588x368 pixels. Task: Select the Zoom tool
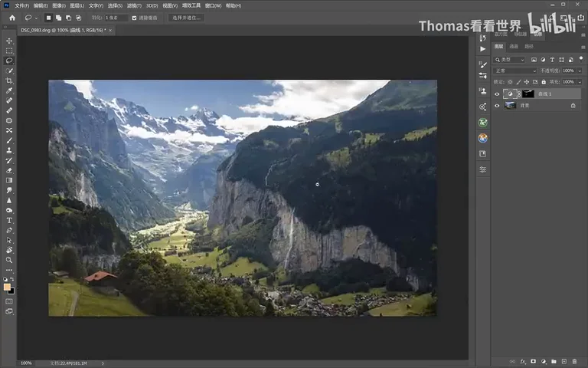tap(9, 260)
